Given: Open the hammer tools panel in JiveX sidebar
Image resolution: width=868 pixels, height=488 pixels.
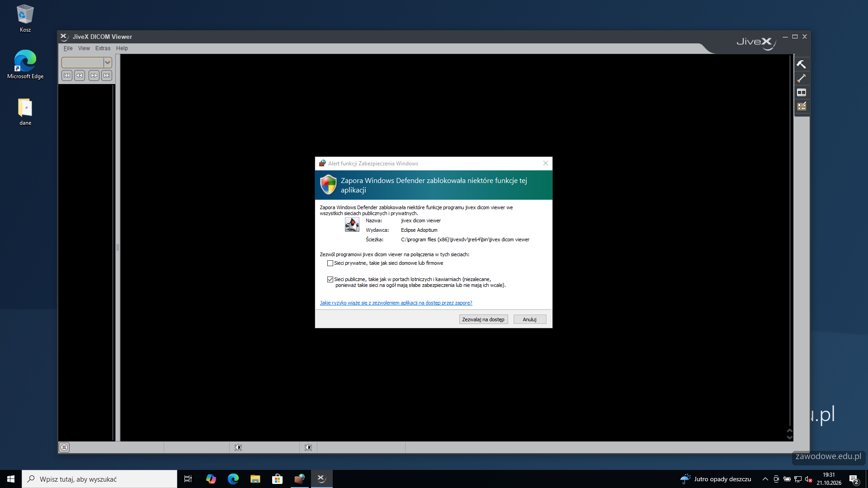Looking at the screenshot, I should tap(802, 64).
